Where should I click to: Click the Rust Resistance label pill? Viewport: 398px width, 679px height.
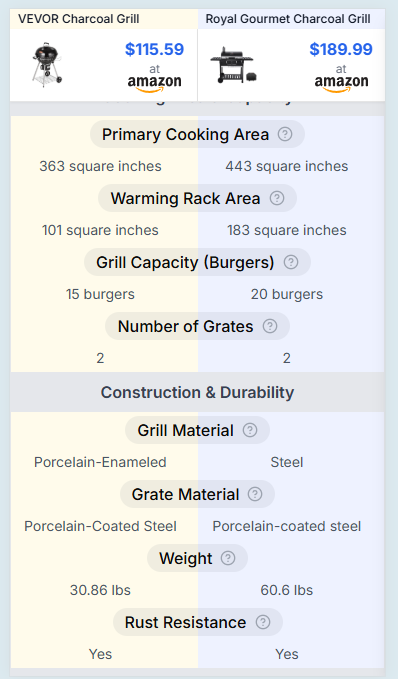pyautogui.click(x=198, y=622)
